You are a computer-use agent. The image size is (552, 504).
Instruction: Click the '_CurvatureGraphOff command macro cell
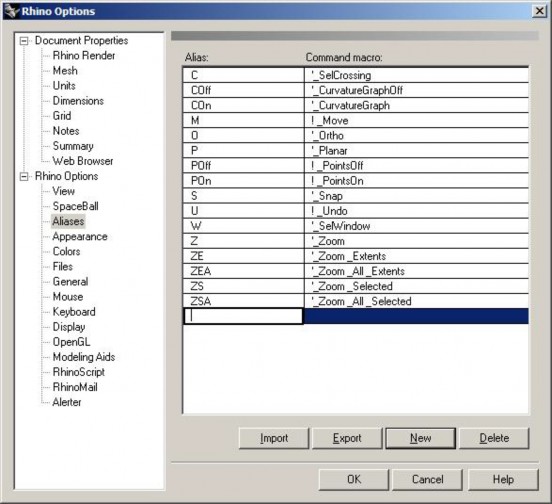416,90
